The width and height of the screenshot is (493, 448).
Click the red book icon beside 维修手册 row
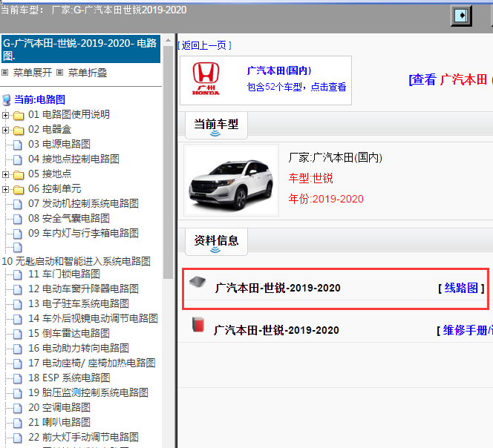click(198, 325)
